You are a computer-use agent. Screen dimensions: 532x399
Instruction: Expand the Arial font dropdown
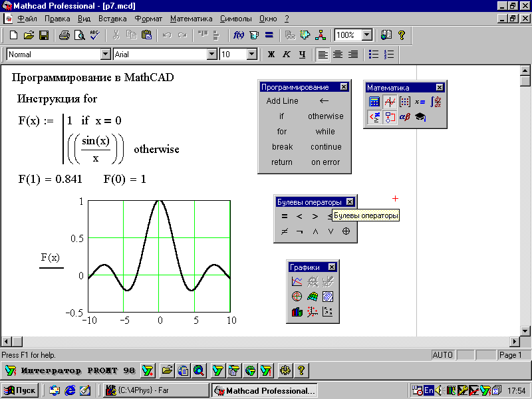(x=212, y=55)
